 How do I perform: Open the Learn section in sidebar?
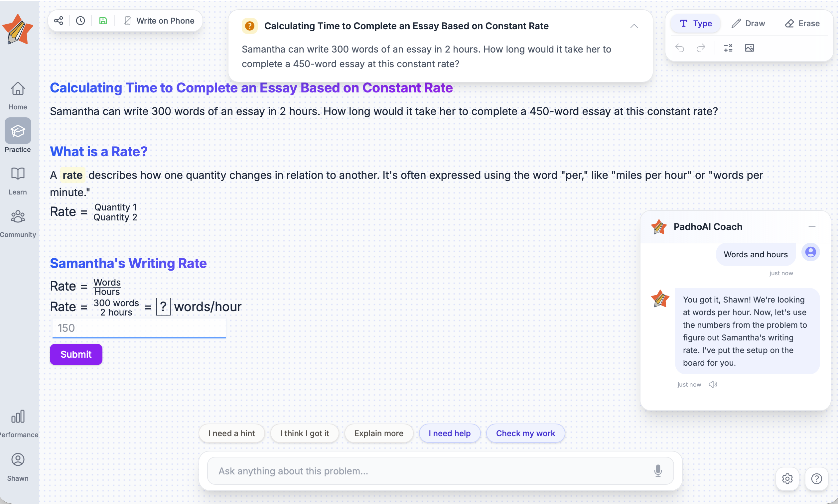pos(18,181)
